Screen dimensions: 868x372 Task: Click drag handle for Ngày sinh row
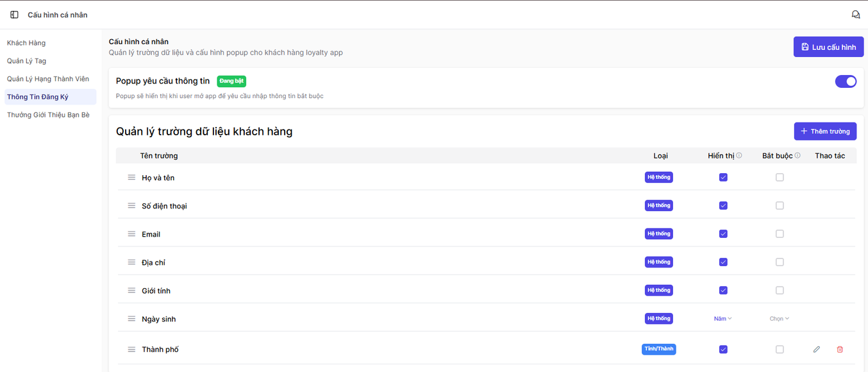click(131, 319)
